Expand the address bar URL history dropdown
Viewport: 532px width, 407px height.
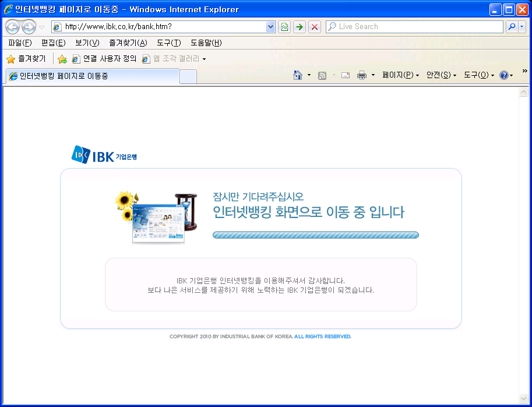pos(270,26)
